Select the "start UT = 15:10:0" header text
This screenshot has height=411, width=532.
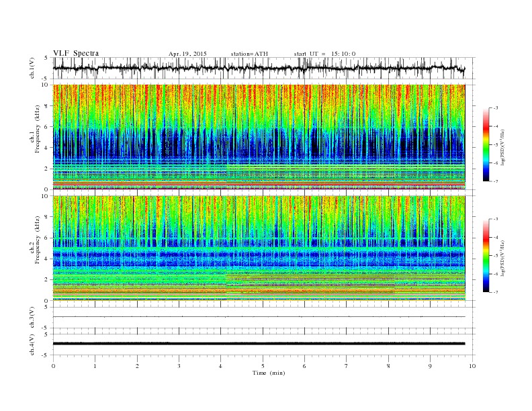coord(324,54)
